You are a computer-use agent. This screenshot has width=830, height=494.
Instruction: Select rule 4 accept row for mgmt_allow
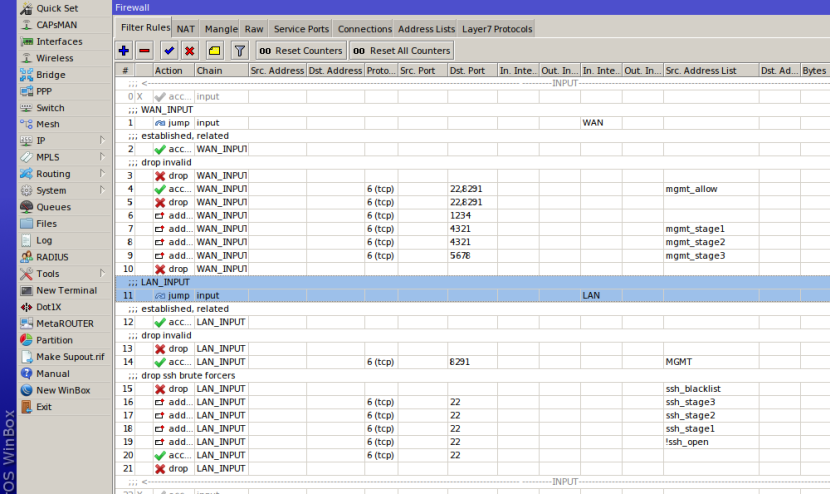pos(400,188)
